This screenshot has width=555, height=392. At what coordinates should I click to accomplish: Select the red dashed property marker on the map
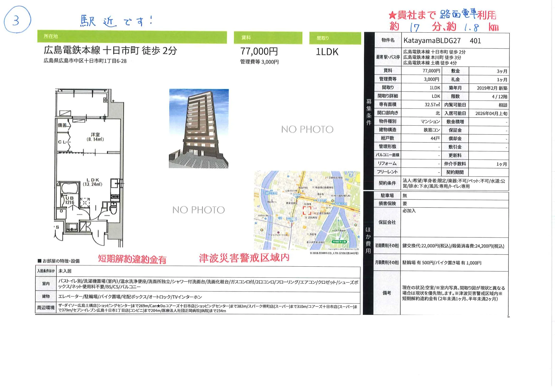307,211
